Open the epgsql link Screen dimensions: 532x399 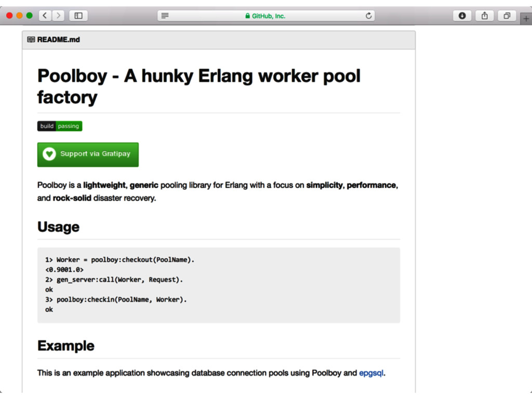click(371, 373)
